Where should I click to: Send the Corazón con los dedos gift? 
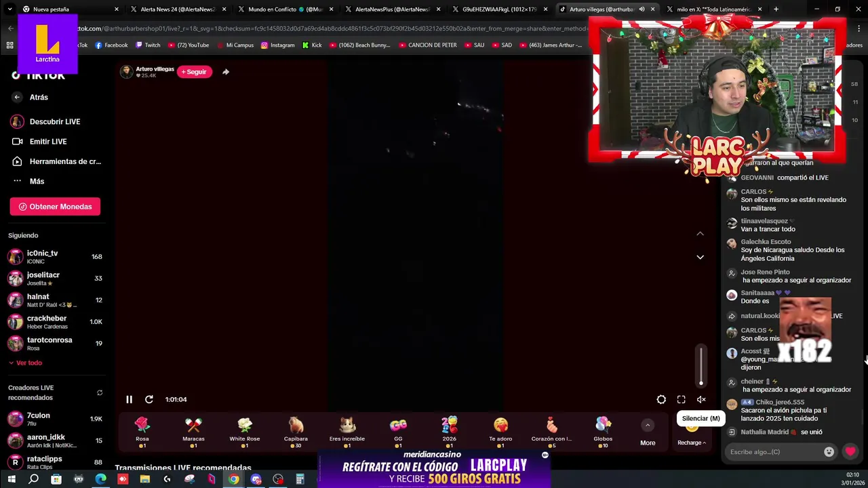point(552,432)
